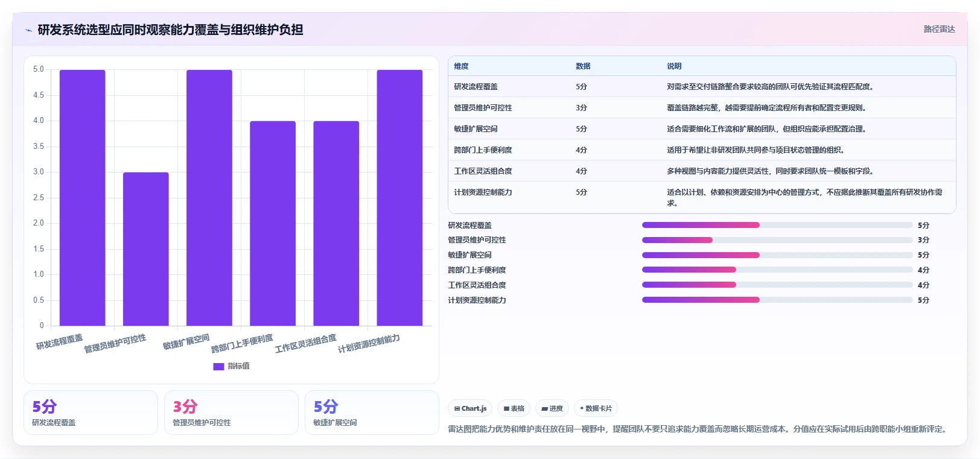Click the 维度 table column header
Viewport: 980px width, 459px height.
point(461,66)
